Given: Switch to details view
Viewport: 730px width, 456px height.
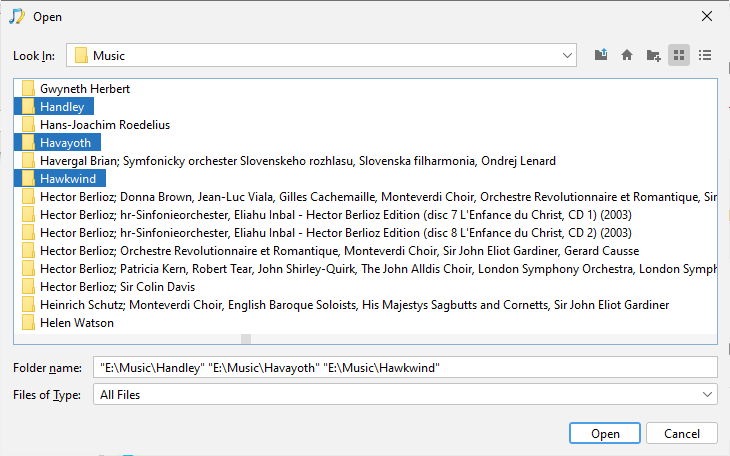Looking at the screenshot, I should click(x=705, y=55).
